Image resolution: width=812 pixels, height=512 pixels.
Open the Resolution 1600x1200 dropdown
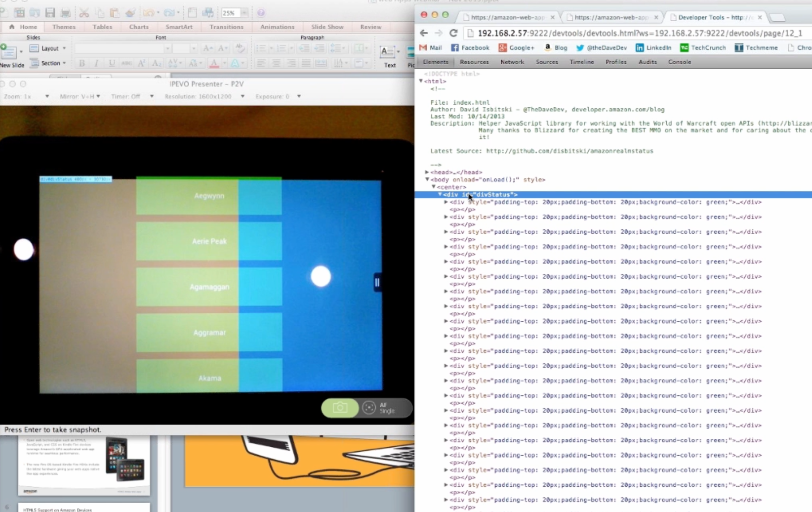pyautogui.click(x=242, y=96)
